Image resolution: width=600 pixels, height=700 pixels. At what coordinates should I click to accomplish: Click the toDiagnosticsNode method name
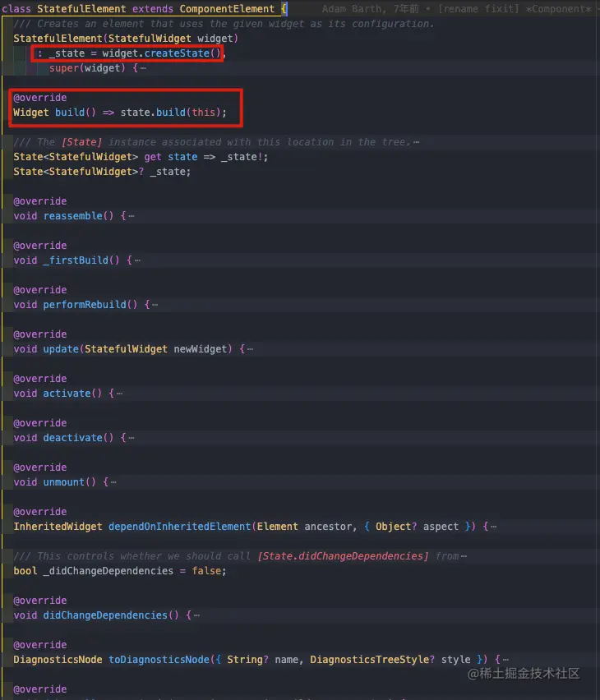click(159, 660)
